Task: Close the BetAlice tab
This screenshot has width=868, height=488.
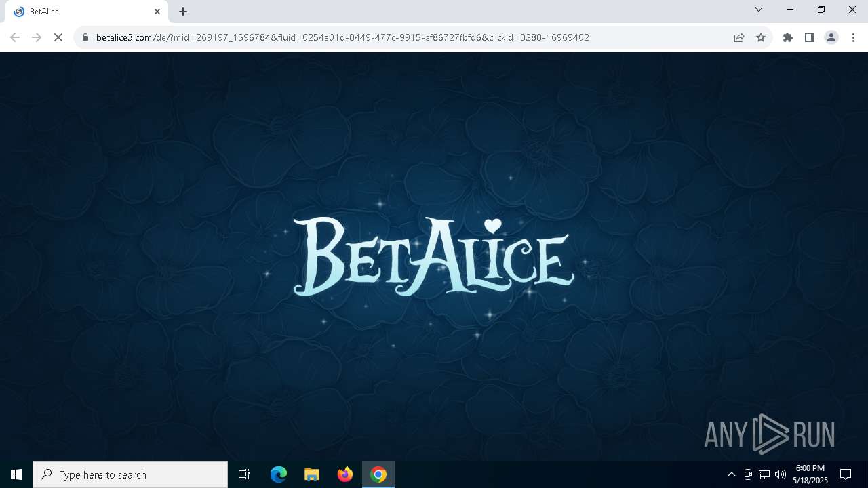Action: click(x=157, y=12)
